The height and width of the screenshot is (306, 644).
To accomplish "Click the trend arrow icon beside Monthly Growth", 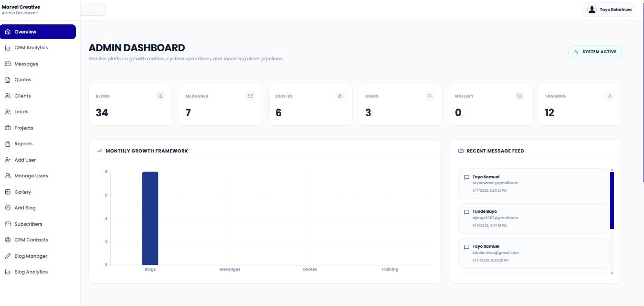I will tap(100, 151).
